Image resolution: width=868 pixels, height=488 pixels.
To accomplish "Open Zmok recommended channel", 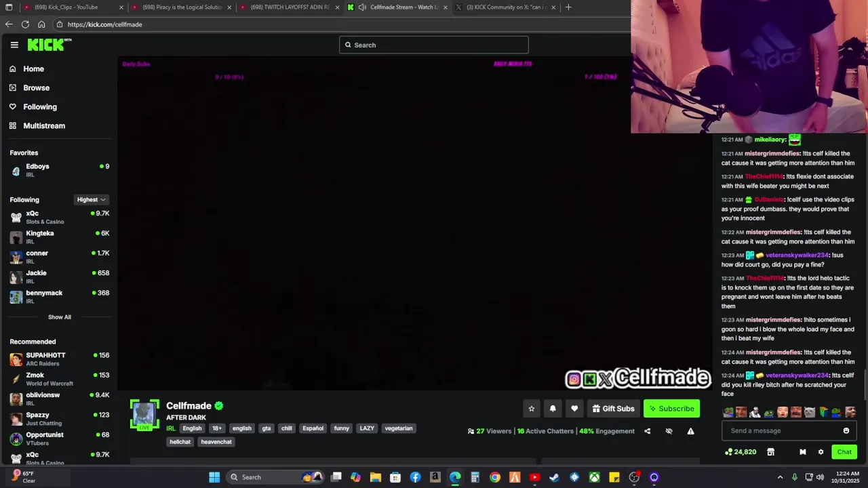I will 59,379.
